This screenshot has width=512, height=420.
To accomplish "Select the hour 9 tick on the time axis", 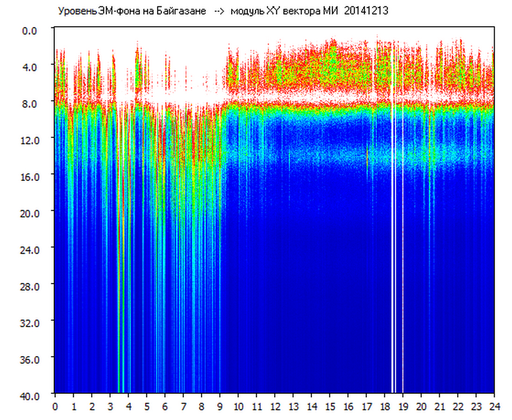I will coord(220,406).
